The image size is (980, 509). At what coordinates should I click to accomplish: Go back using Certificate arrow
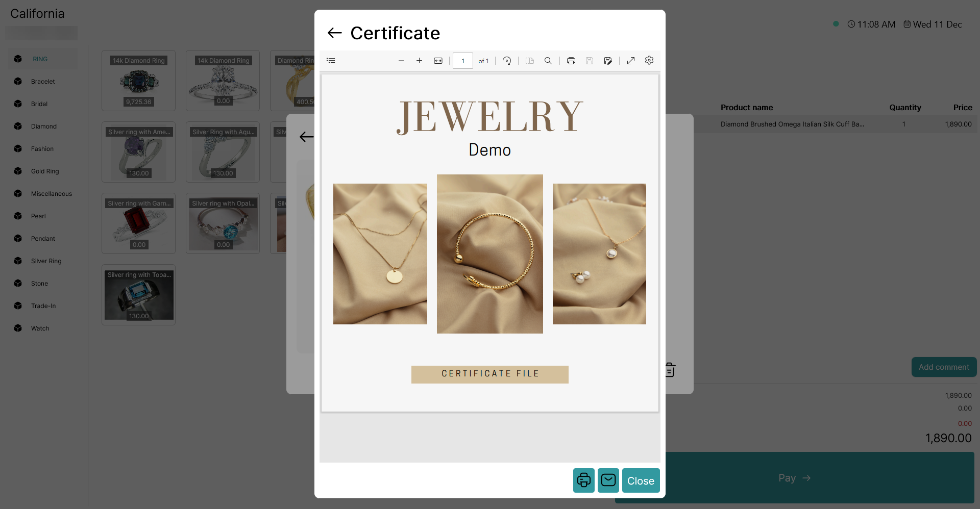(x=334, y=33)
